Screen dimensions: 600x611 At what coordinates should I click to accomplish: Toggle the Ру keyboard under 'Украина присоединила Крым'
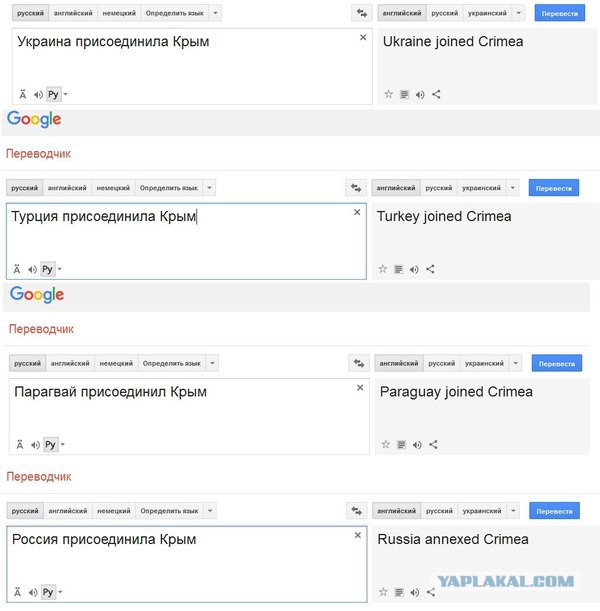(x=53, y=94)
